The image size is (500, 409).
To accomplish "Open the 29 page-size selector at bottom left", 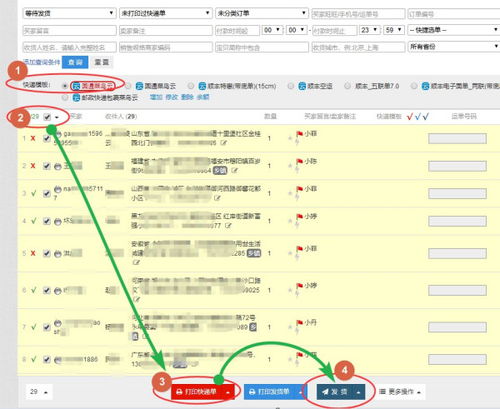I will (x=38, y=392).
